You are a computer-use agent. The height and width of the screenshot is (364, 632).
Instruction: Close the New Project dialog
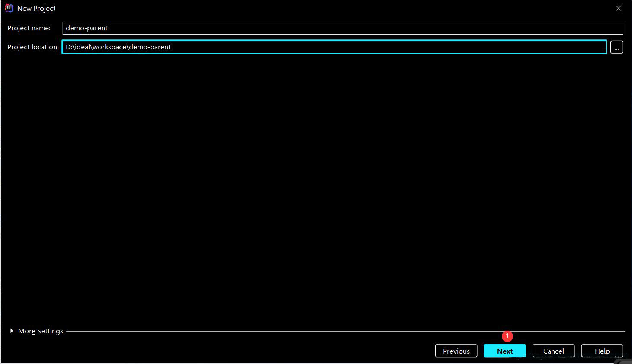(618, 8)
